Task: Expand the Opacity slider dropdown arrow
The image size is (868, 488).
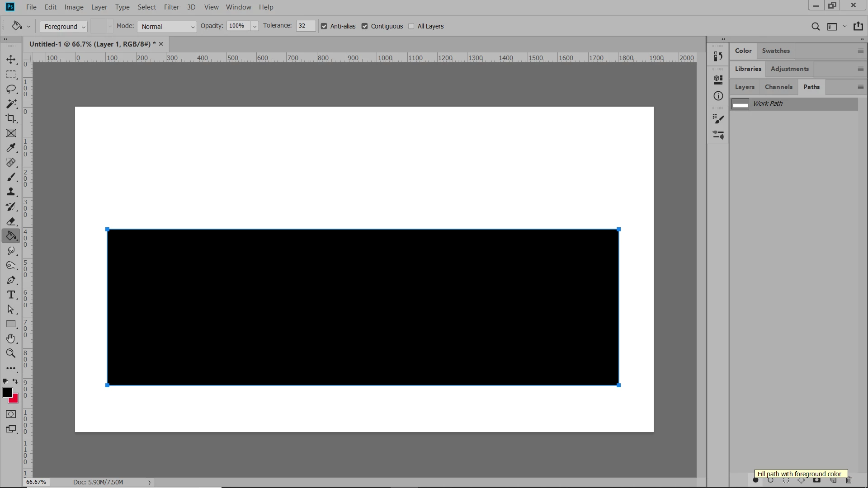Action: (255, 26)
